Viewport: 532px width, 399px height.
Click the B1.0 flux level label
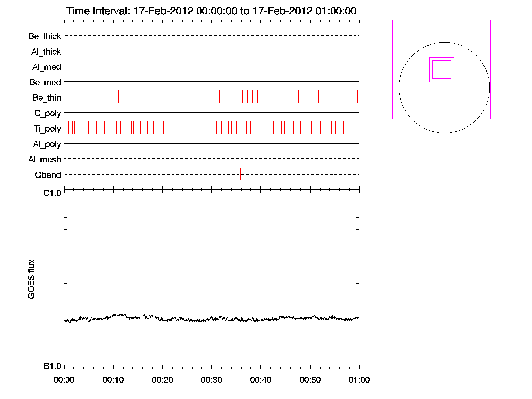pos(52,366)
